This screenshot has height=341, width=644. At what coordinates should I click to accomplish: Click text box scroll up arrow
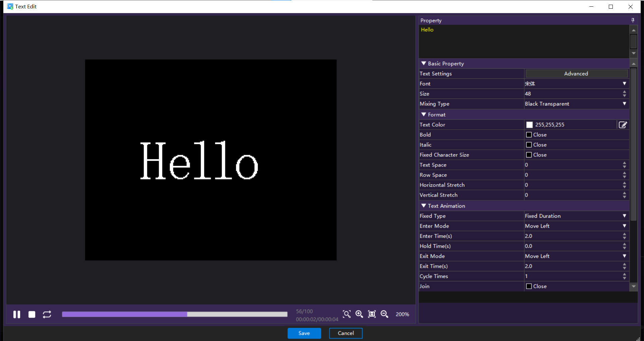pos(633,30)
